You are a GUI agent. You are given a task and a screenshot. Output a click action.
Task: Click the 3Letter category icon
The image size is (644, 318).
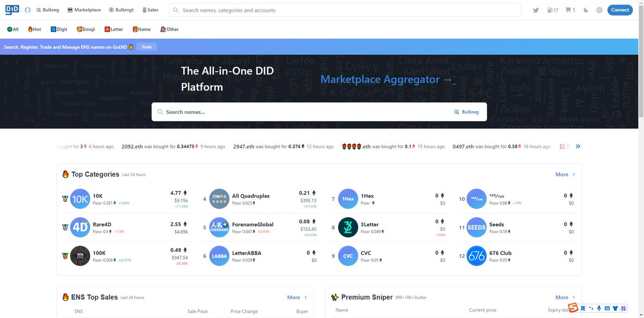click(x=348, y=227)
